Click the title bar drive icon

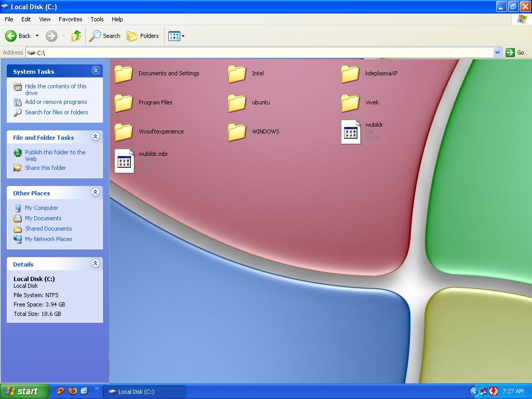tap(5, 6)
